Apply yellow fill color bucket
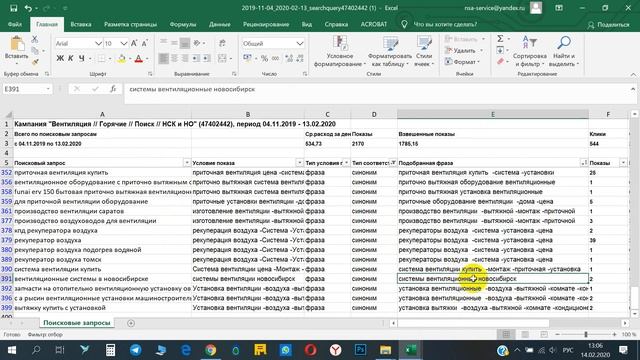Viewport: 640px width, 360px height. point(121,59)
